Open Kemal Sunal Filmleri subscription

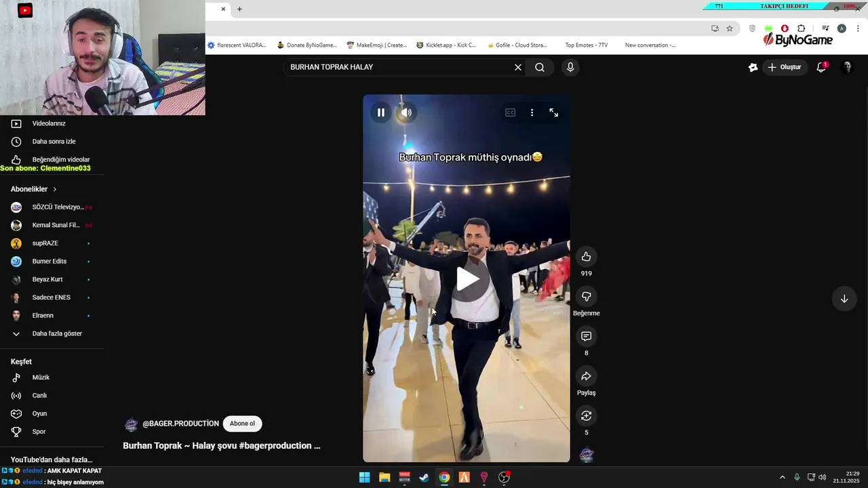tap(52, 225)
